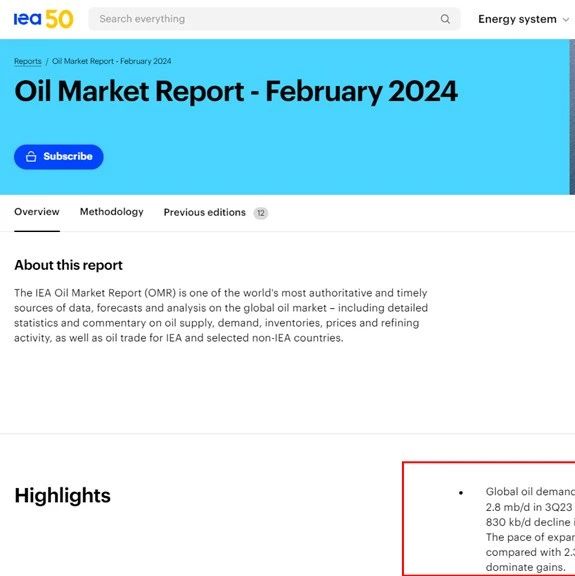Follow the Reports breadcrumb link
Screen dimensions: 575x576
28,61
